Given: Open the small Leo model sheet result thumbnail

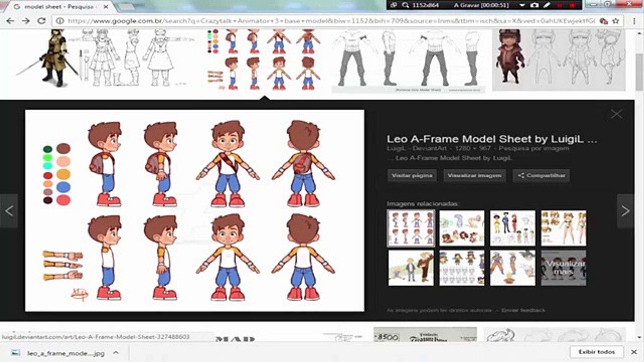Looking at the screenshot, I should [x=264, y=60].
